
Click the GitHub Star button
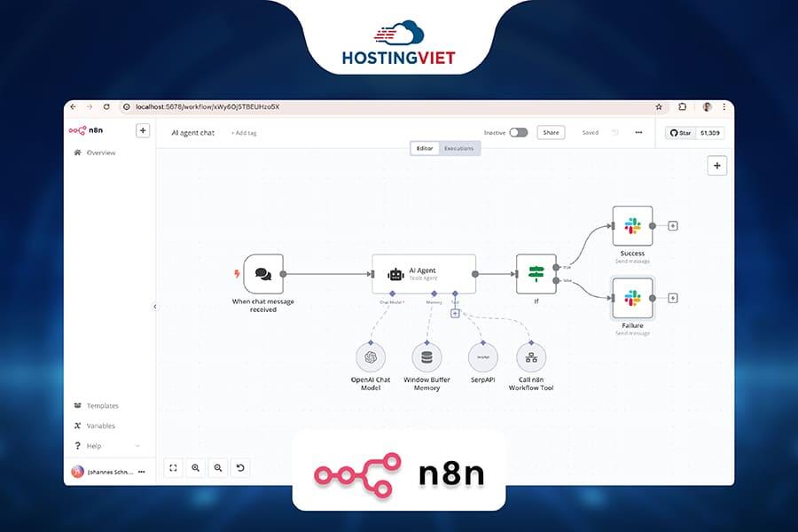[680, 132]
